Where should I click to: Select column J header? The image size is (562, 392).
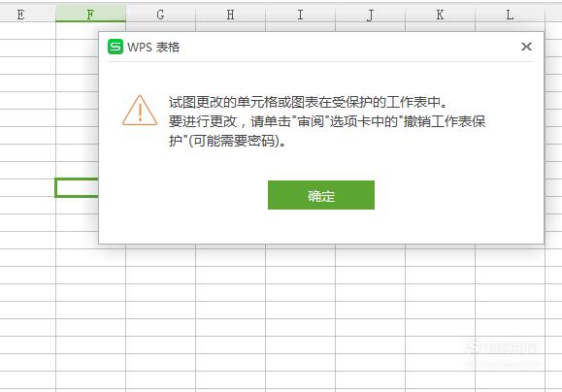[x=370, y=15]
